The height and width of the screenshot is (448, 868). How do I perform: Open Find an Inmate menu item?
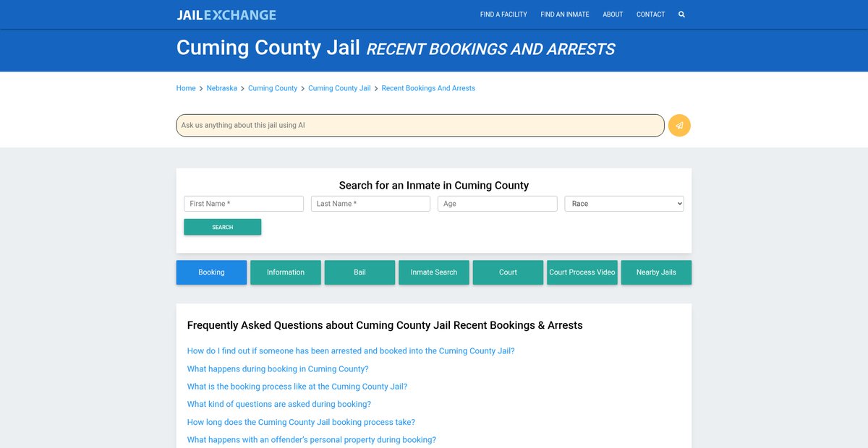click(x=564, y=14)
